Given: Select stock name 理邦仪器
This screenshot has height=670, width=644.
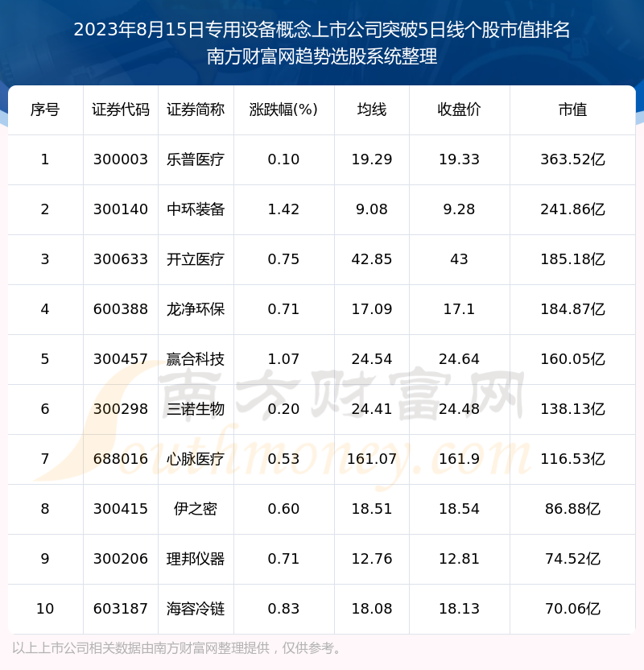Looking at the screenshot, I should pos(196,560).
